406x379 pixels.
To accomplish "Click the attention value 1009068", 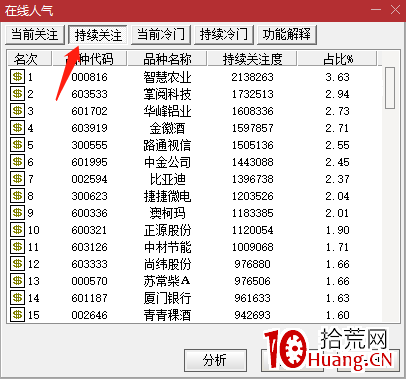I will tap(252, 247).
